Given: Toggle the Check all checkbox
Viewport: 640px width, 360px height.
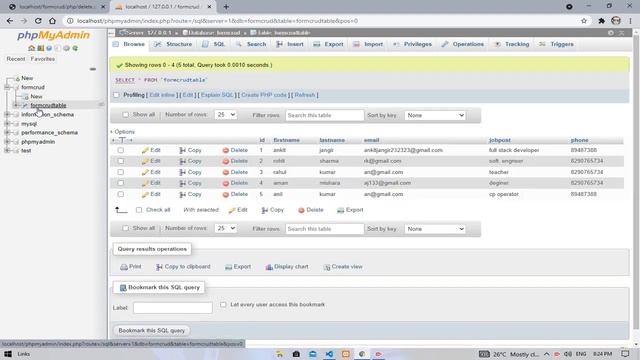Looking at the screenshot, I should tap(139, 210).
